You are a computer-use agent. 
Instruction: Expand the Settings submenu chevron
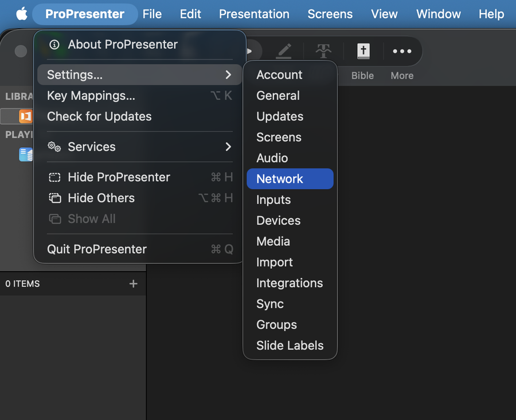pyautogui.click(x=228, y=74)
